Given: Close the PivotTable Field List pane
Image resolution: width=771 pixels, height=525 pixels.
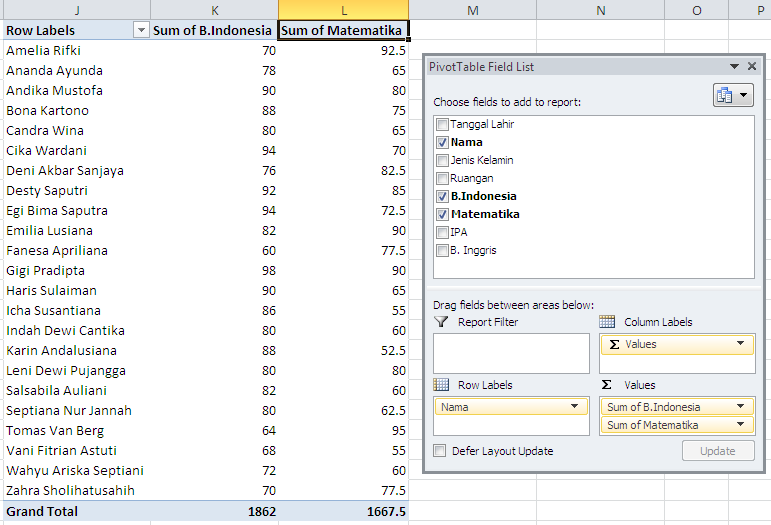Looking at the screenshot, I should pyautogui.click(x=752, y=66).
